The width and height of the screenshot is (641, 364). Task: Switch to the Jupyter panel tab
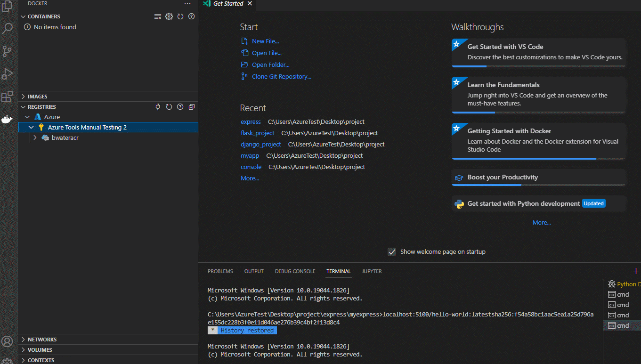point(372,271)
